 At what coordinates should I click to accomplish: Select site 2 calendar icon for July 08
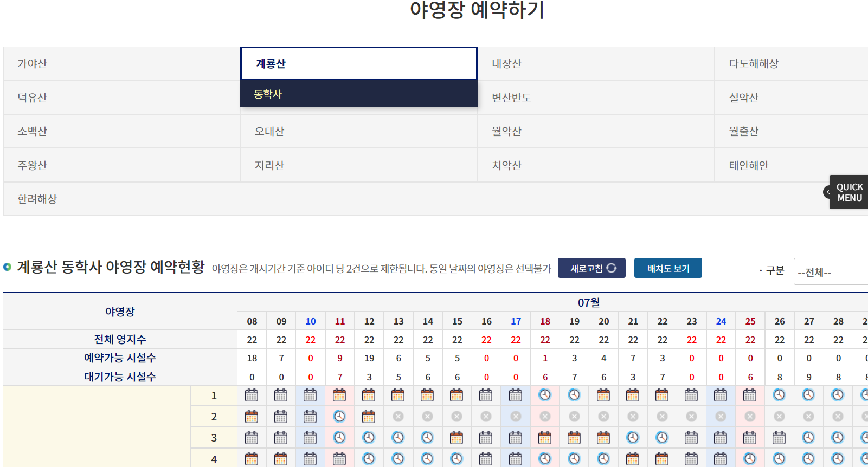point(252,416)
